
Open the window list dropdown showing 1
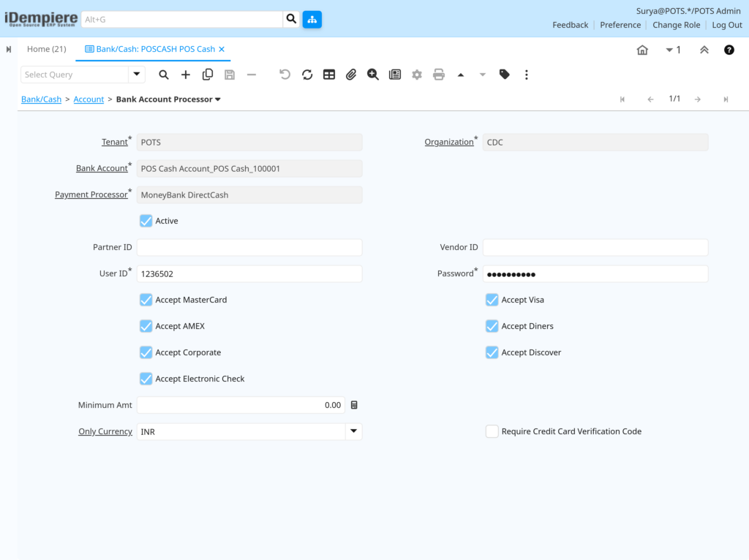click(673, 50)
